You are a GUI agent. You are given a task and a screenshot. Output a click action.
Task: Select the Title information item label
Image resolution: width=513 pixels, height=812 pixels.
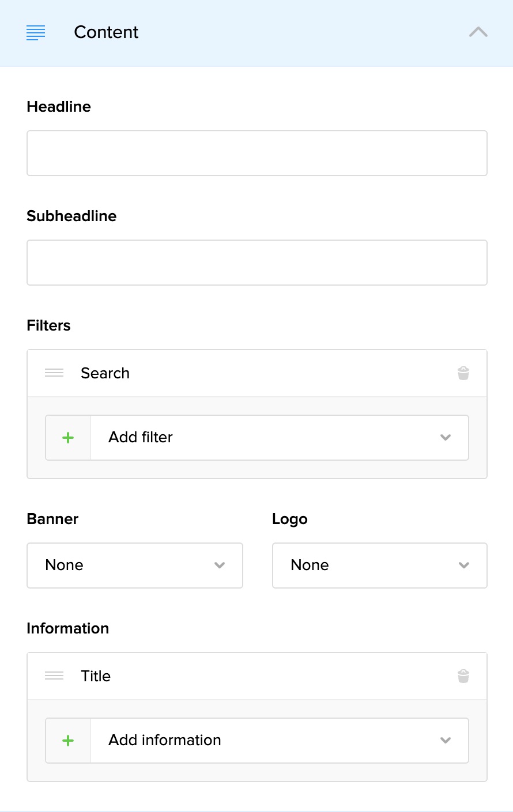[96, 676]
